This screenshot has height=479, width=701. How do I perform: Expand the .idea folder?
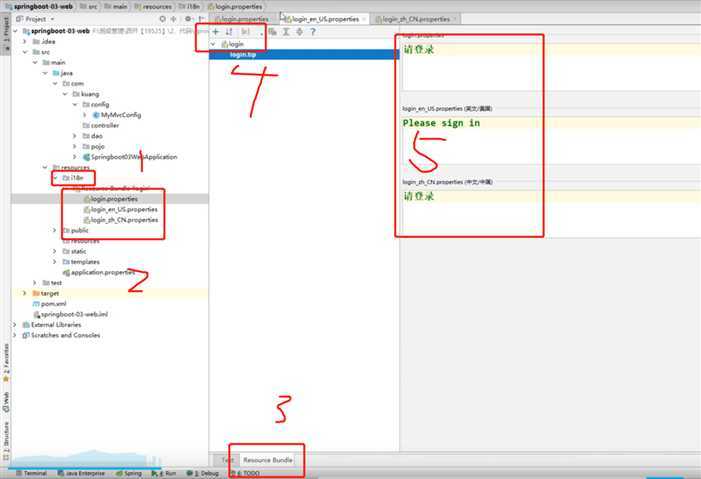pyautogui.click(x=25, y=42)
